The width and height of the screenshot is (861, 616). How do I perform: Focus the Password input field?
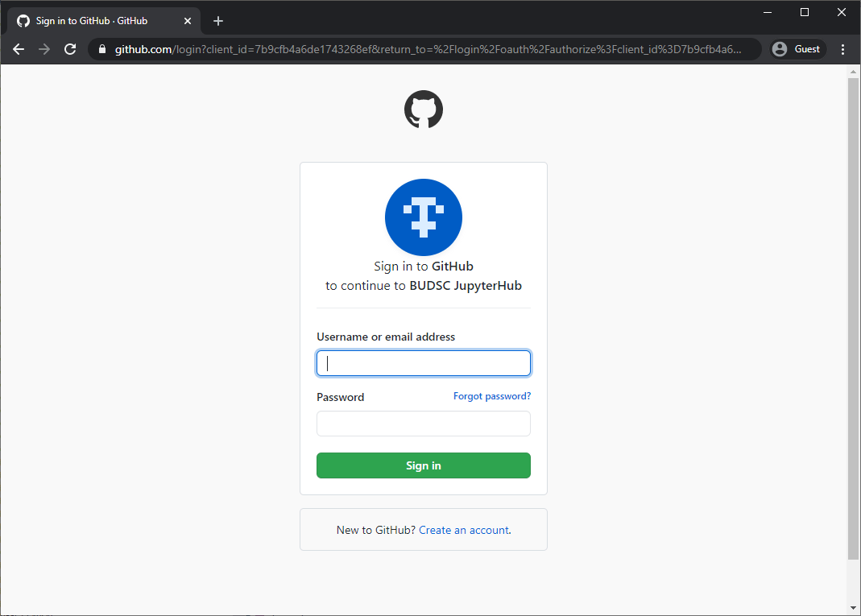pos(424,424)
